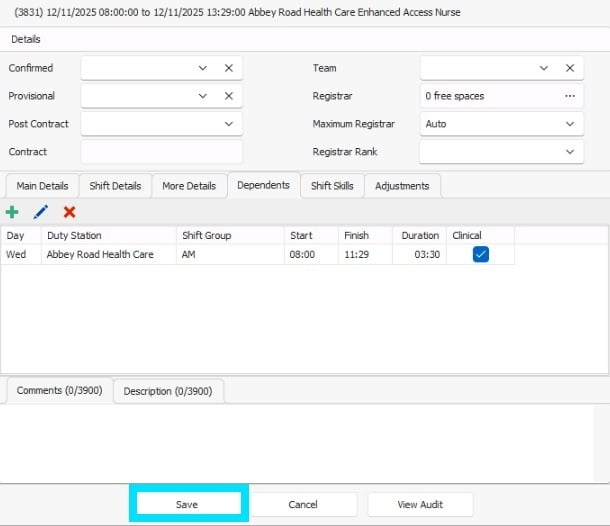The width and height of the screenshot is (610, 526).
Task: Switch to the Adjustments tab
Action: (402, 186)
